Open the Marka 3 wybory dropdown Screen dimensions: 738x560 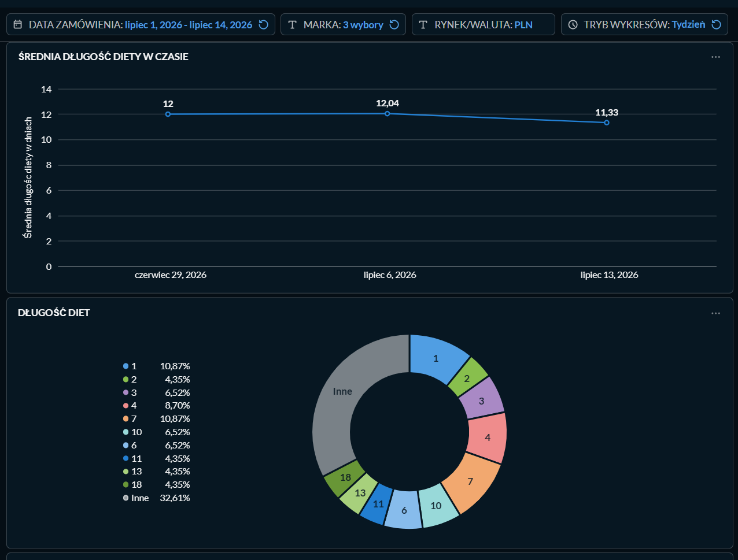click(x=343, y=24)
